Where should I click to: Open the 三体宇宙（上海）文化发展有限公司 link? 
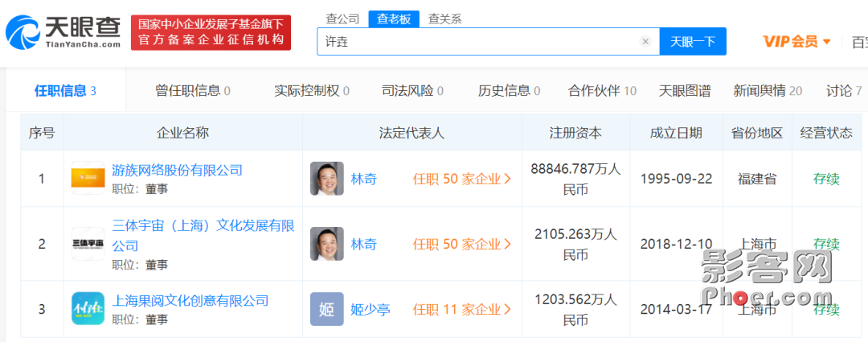click(203, 235)
